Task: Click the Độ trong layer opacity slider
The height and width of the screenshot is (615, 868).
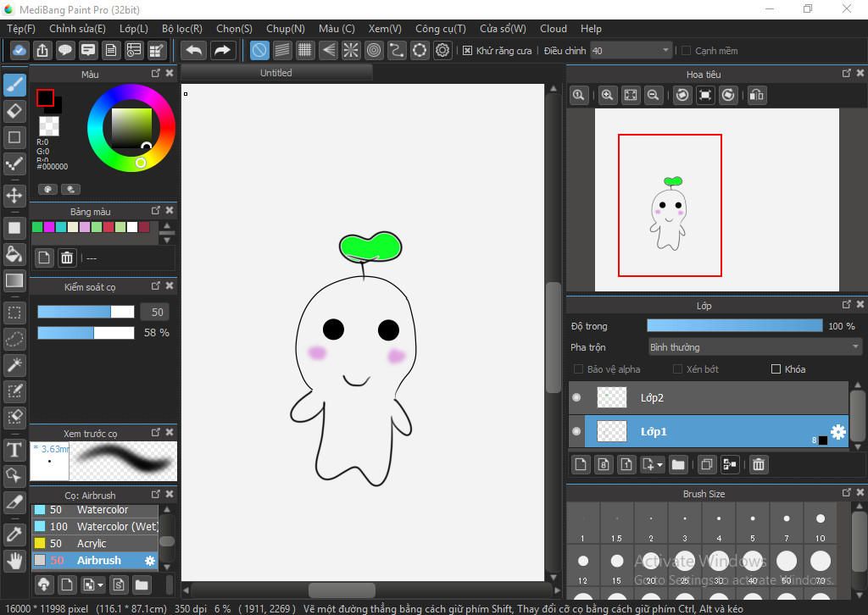Action: tap(735, 326)
